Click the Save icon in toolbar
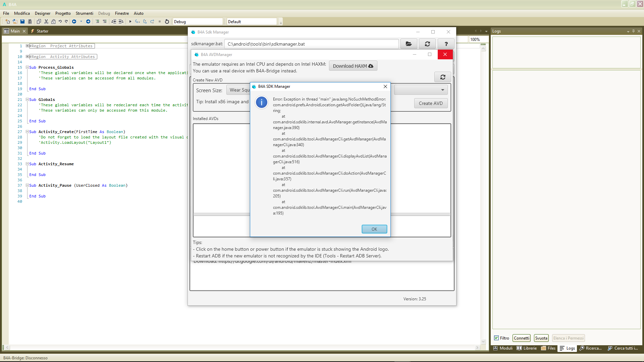This screenshot has width=644, height=362. [22, 21]
